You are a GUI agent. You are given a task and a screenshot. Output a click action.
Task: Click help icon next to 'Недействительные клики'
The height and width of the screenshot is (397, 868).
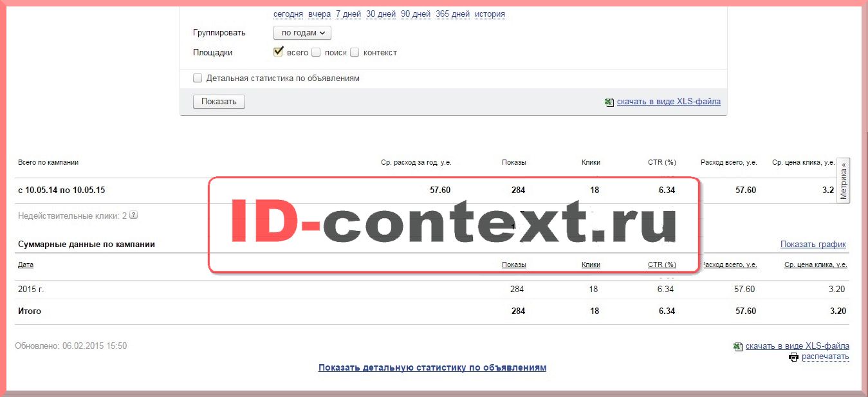(x=133, y=216)
